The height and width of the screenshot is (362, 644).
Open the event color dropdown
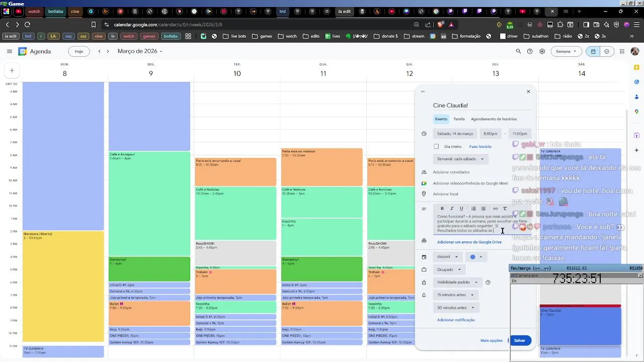click(x=476, y=257)
